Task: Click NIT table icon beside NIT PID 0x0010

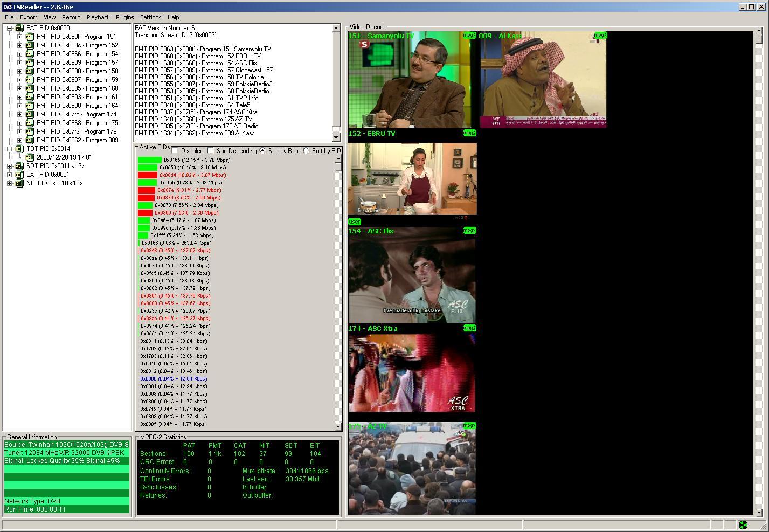Action: tap(19, 183)
